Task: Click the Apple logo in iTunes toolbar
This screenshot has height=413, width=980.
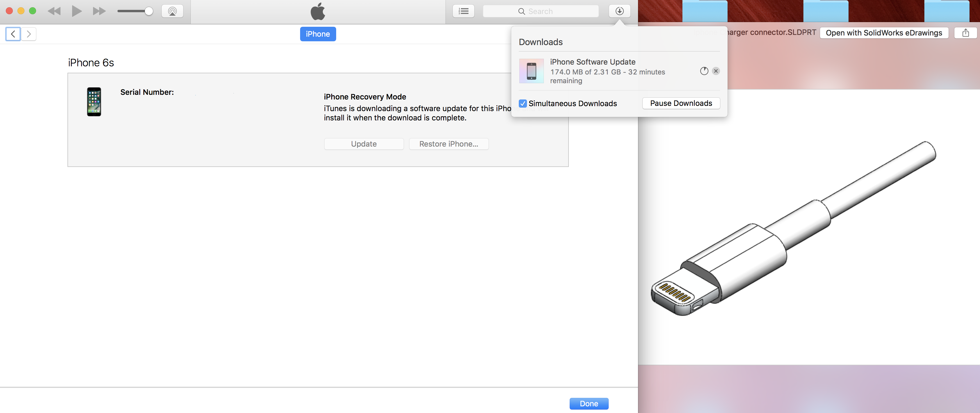Action: (318, 11)
